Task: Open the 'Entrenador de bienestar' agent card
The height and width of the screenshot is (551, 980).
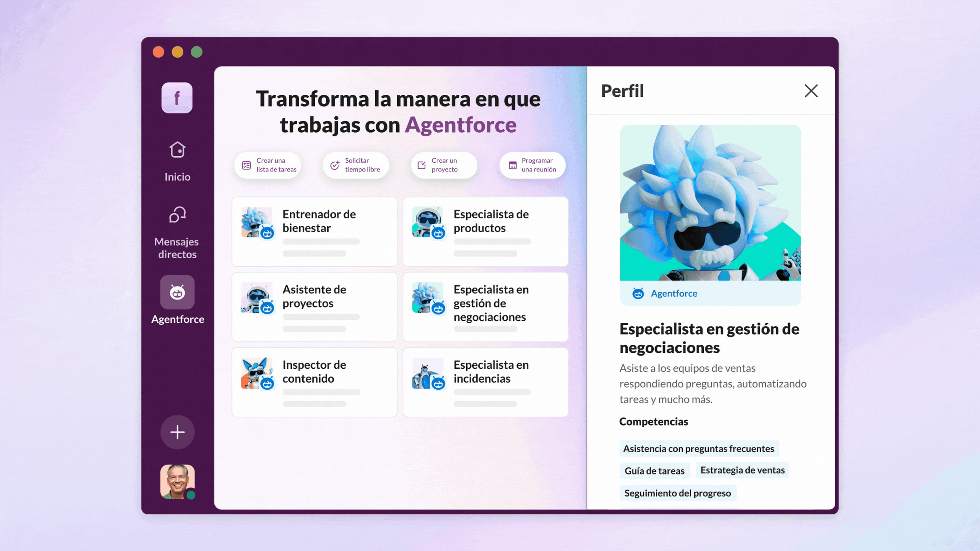Action: 315,232
